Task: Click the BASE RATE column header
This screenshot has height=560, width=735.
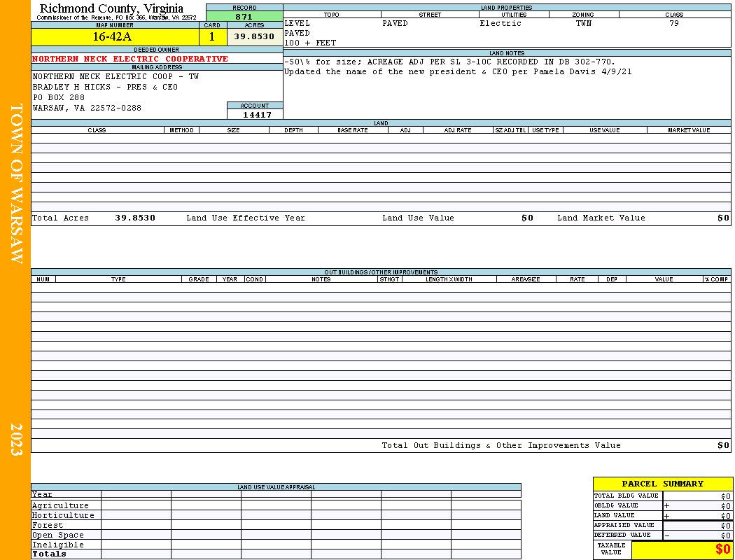Action: [353, 130]
